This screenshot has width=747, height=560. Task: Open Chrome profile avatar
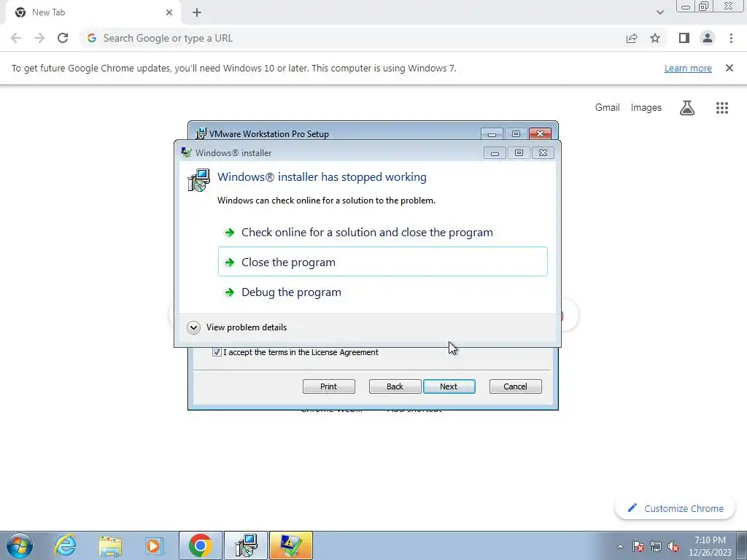[708, 38]
